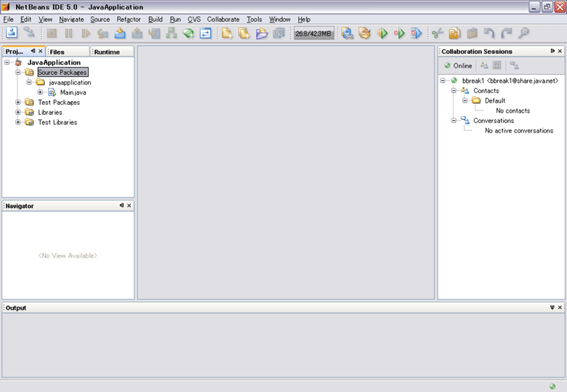
Task: Toggle the Online status button
Action: click(458, 65)
